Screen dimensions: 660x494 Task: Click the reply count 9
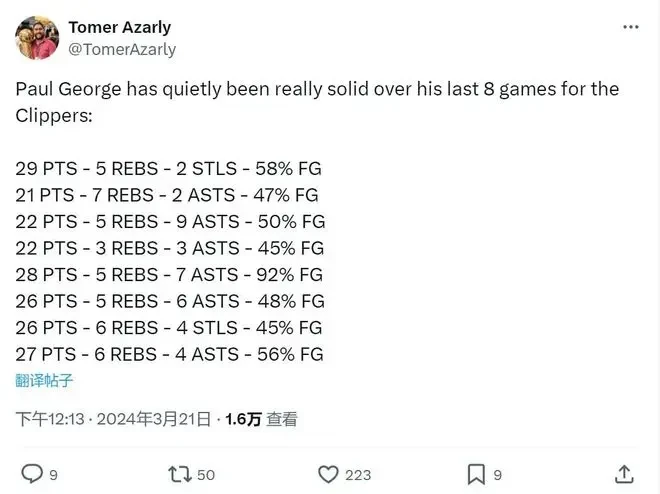point(53,475)
